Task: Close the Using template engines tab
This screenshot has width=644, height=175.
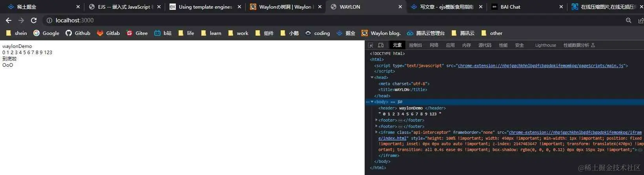Action: click(x=239, y=7)
